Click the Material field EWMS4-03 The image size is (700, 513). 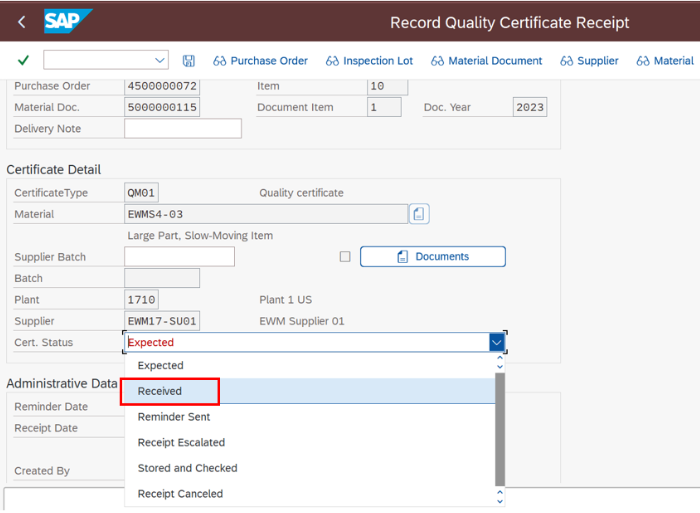[266, 214]
